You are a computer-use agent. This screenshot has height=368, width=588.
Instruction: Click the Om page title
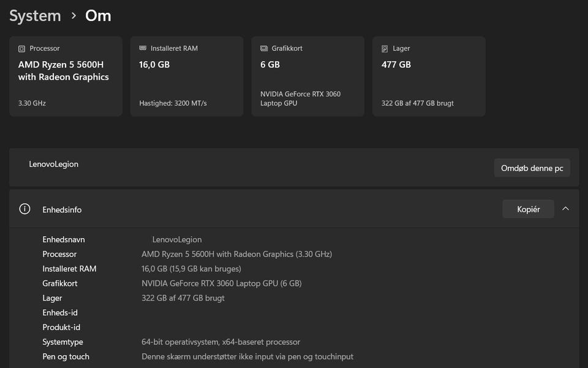(x=98, y=16)
